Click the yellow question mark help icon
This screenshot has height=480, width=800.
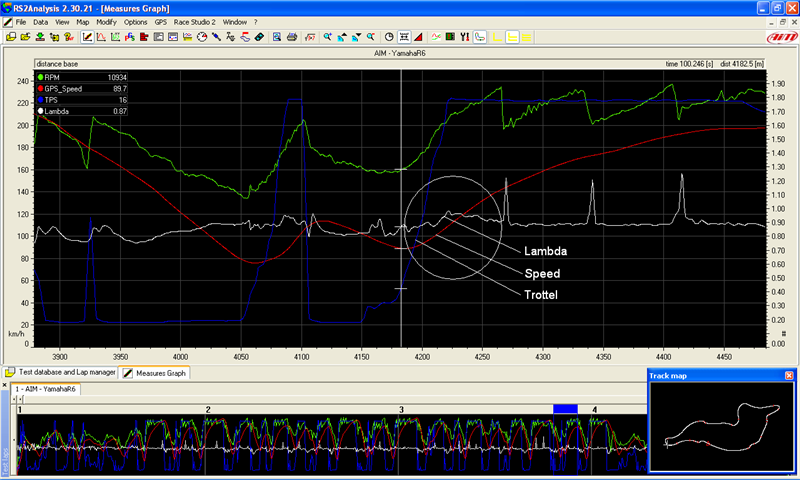pos(68,37)
